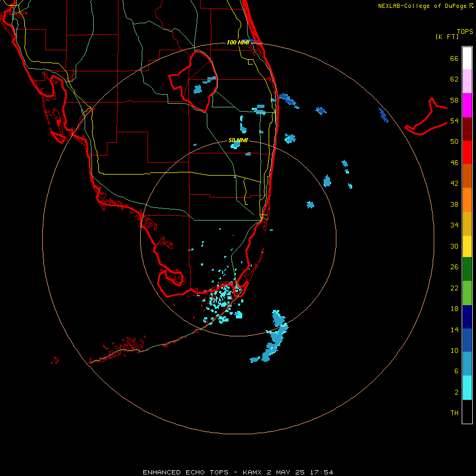Click the 22 scale label
The height and width of the screenshot is (476, 476).
click(x=454, y=288)
